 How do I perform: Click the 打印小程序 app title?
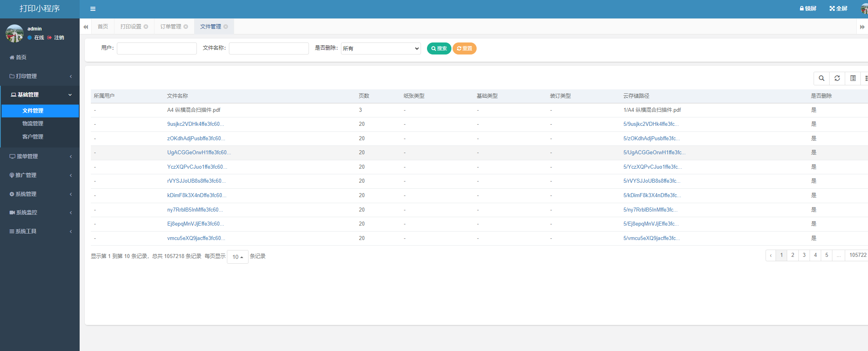pyautogui.click(x=40, y=9)
